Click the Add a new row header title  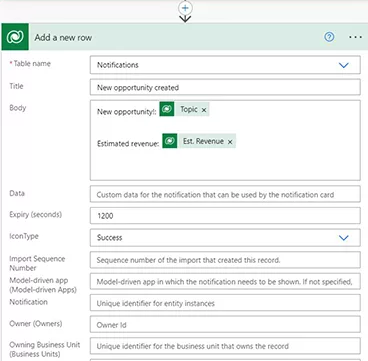pos(63,38)
